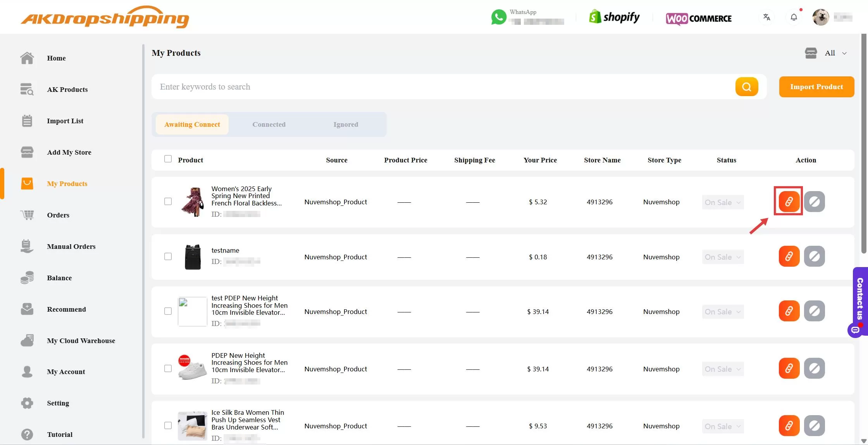Screen dimensions: 868x445
Task: Switch to the Ignored tab
Action: click(x=345, y=124)
